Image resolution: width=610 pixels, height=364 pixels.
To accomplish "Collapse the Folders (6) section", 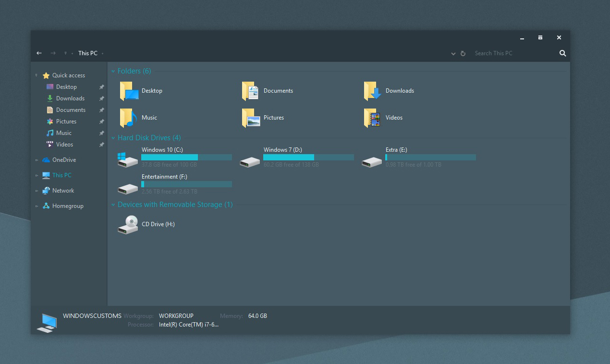I will click(x=112, y=71).
